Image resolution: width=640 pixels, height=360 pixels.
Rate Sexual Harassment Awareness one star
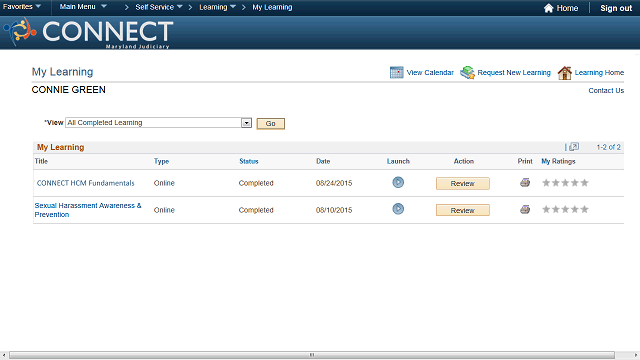pyautogui.click(x=546, y=209)
